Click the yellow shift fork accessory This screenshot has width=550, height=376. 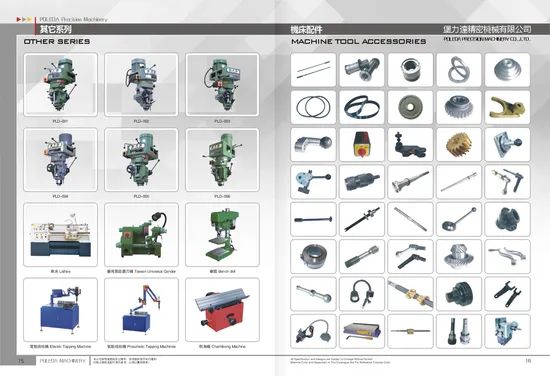[508, 107]
